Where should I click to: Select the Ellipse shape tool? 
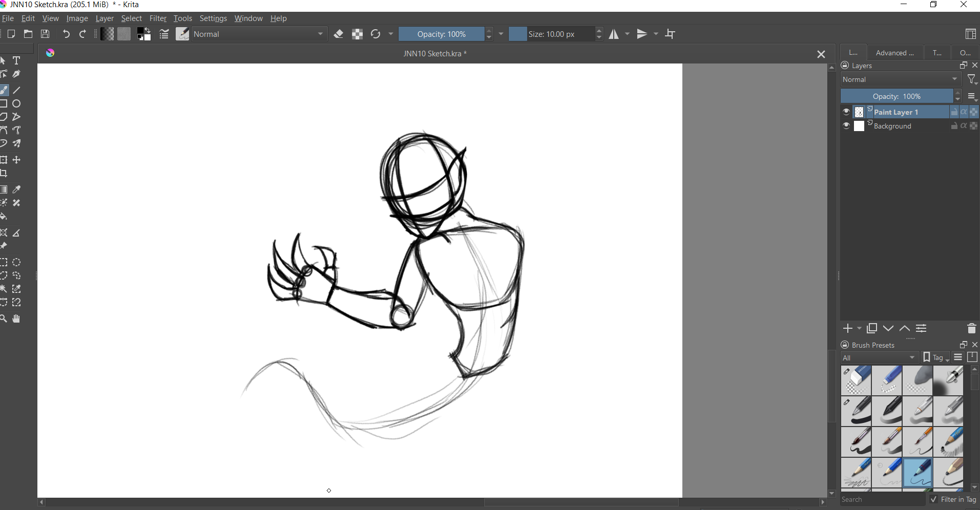16,103
